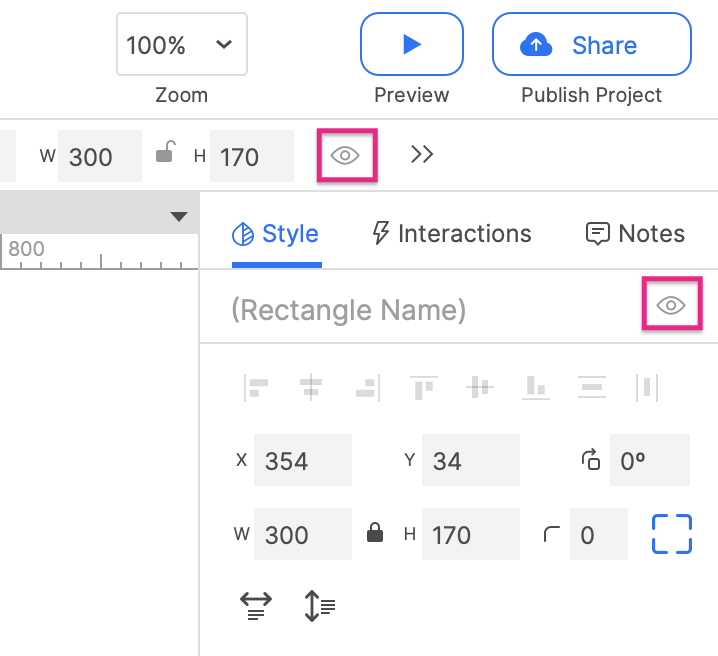Image resolution: width=718 pixels, height=656 pixels.
Task: Open the Interactions tab
Action: (451, 234)
